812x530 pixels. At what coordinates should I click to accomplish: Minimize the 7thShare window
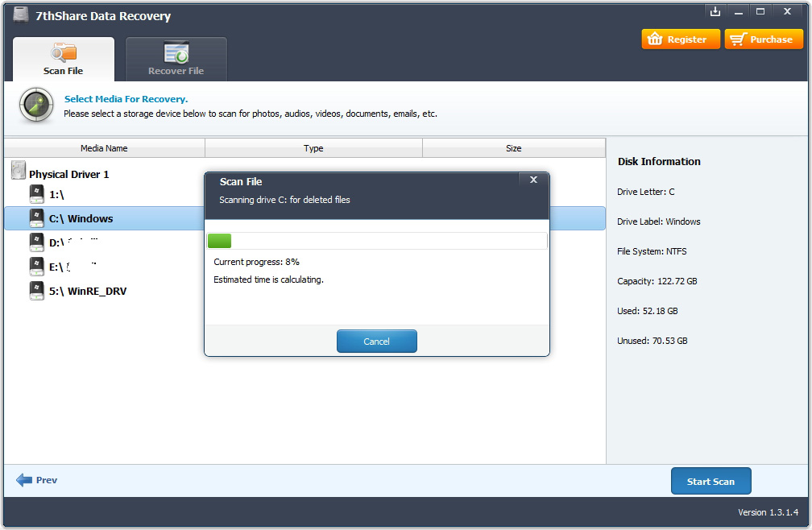click(x=739, y=12)
